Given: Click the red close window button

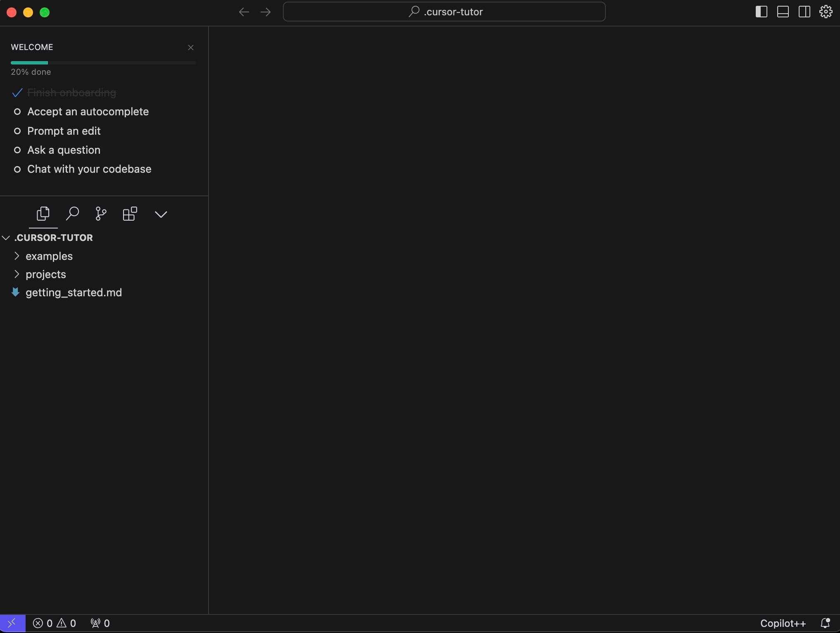Looking at the screenshot, I should 12,12.
